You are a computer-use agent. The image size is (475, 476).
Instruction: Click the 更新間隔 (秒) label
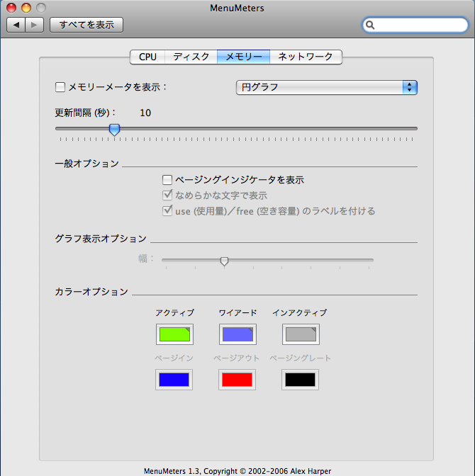click(x=85, y=113)
